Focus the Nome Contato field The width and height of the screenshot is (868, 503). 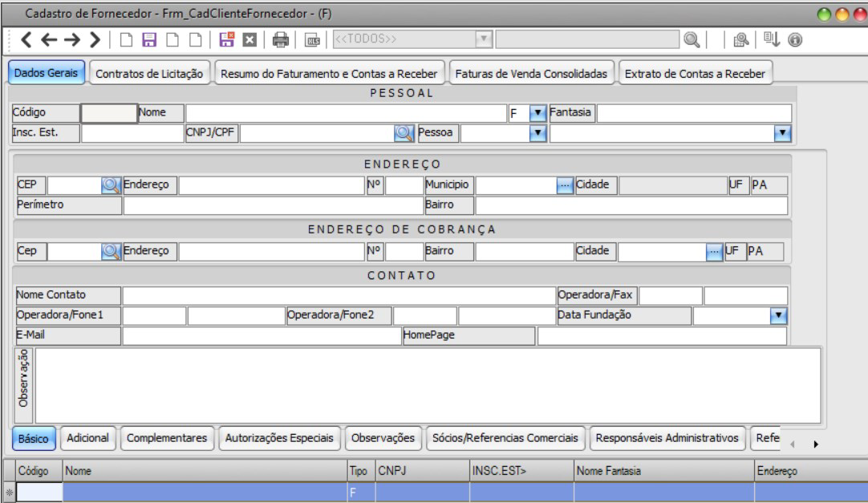tap(339, 295)
